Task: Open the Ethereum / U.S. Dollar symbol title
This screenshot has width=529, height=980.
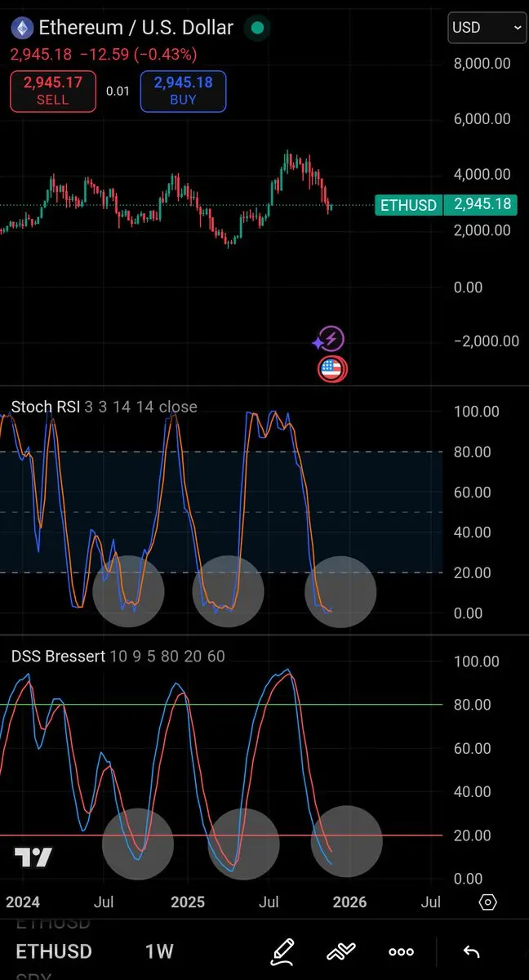Action: [x=136, y=28]
